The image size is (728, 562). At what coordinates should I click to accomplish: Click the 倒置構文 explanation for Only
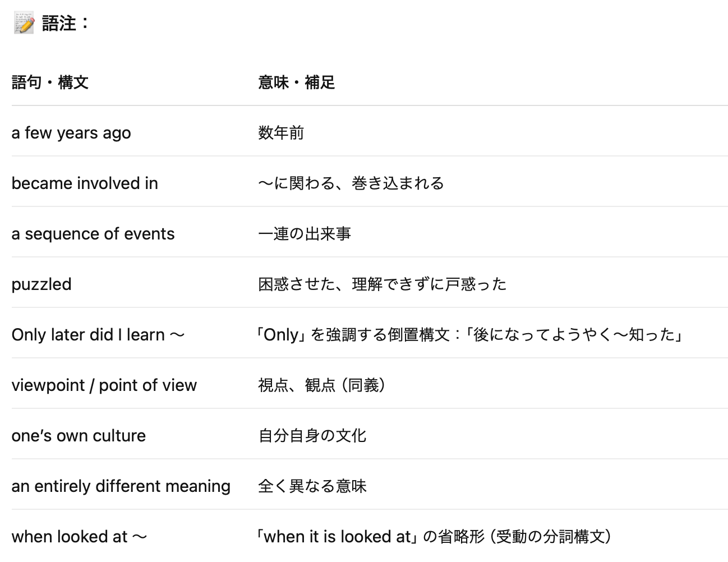tap(470, 335)
